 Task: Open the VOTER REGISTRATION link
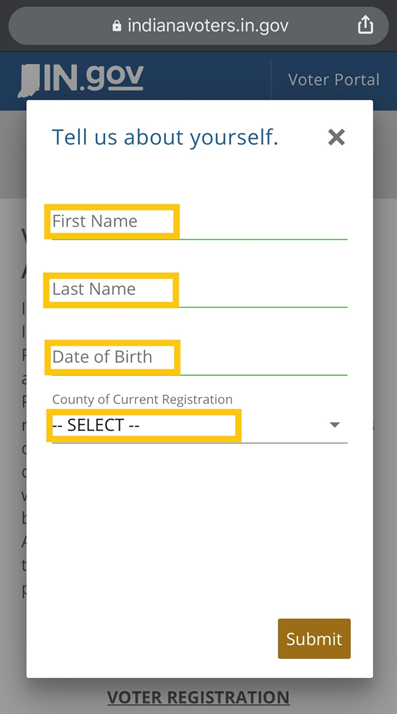click(198, 697)
